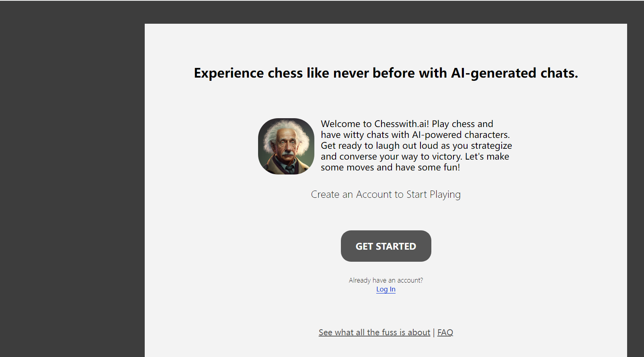Click the "have witty chats with AI-powered characters" line
The height and width of the screenshot is (357, 644).
point(415,135)
